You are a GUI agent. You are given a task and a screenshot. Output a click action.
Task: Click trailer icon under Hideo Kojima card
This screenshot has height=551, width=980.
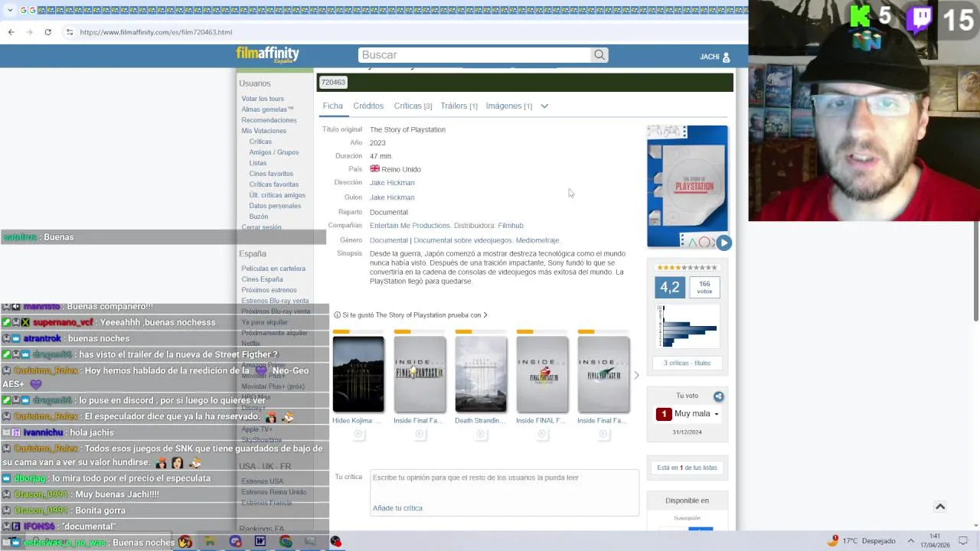(x=358, y=434)
